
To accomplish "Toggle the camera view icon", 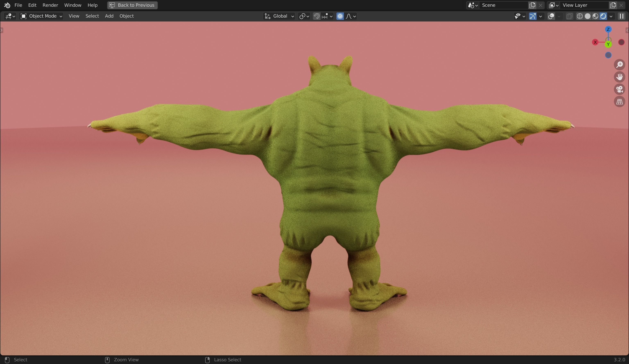I will coord(620,89).
